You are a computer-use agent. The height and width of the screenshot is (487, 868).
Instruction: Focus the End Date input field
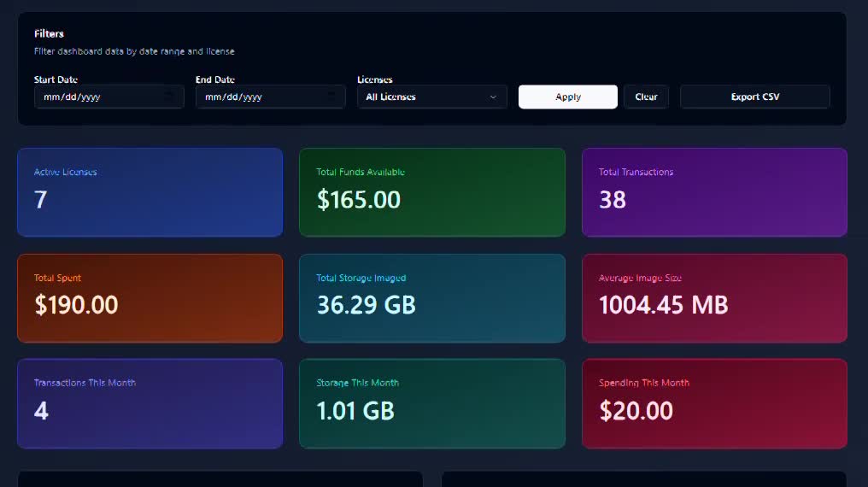click(256, 97)
